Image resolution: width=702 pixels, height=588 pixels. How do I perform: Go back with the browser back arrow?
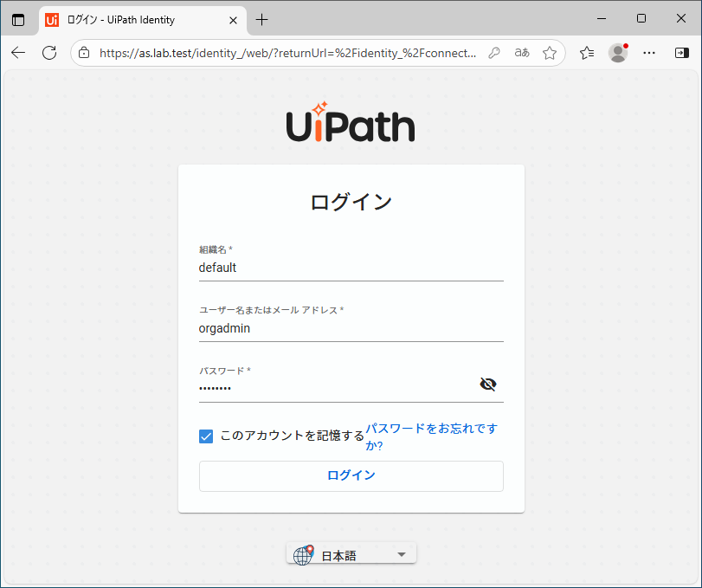18,53
